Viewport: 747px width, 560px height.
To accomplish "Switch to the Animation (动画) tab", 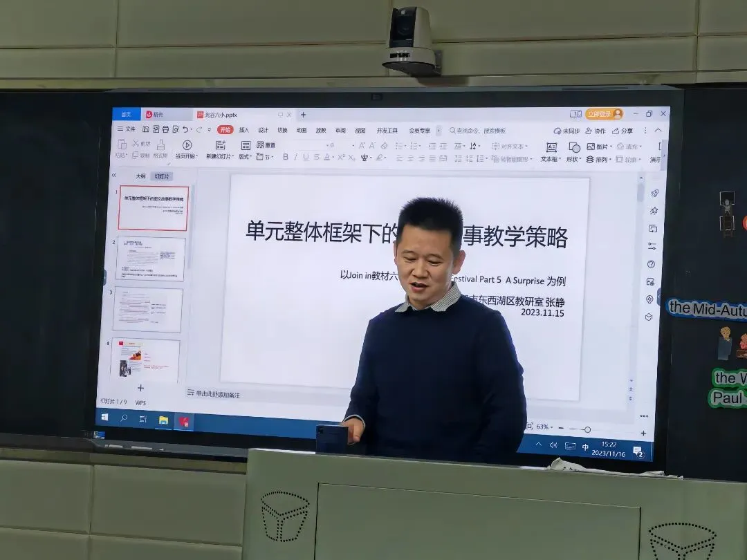I will tap(302, 130).
